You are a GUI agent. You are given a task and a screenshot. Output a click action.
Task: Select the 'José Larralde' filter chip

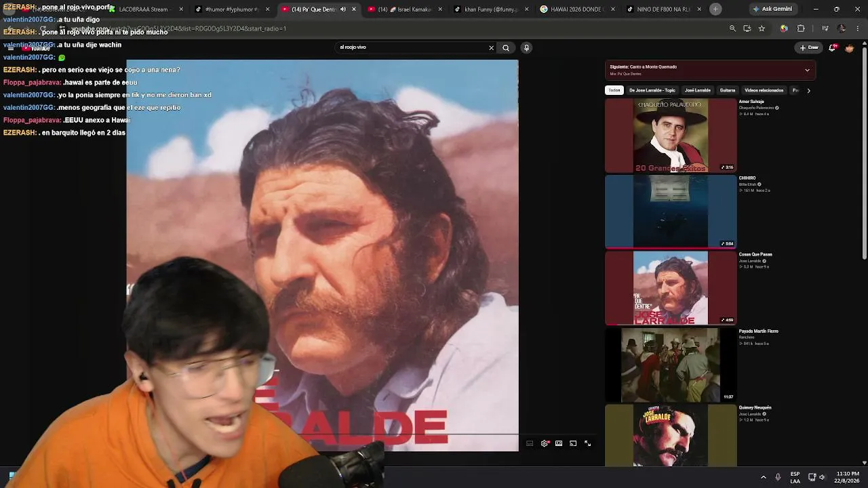pos(698,90)
